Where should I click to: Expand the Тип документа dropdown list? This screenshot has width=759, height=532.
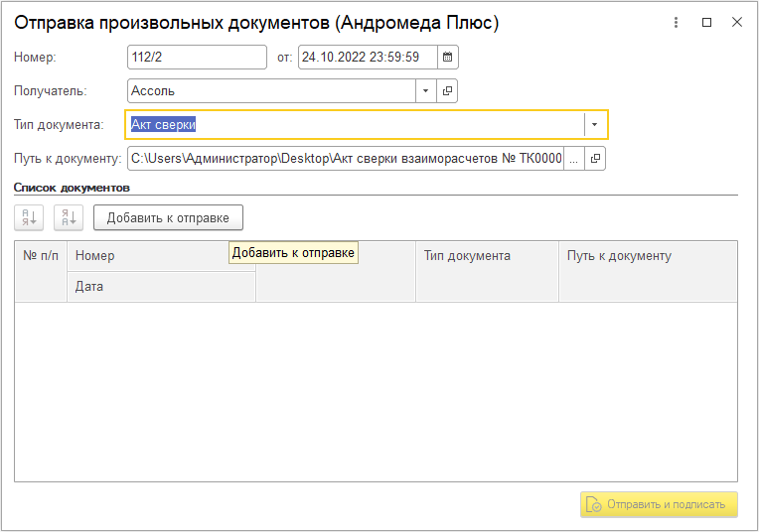pos(594,125)
